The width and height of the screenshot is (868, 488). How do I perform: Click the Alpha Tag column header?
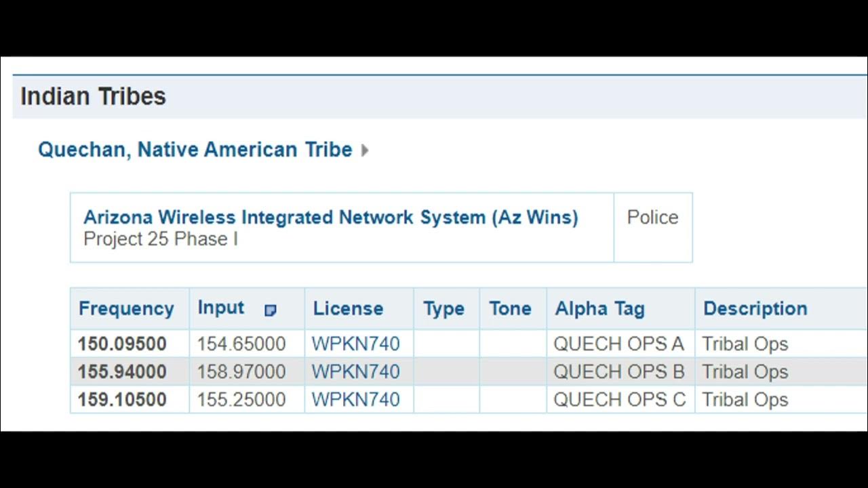(x=599, y=308)
